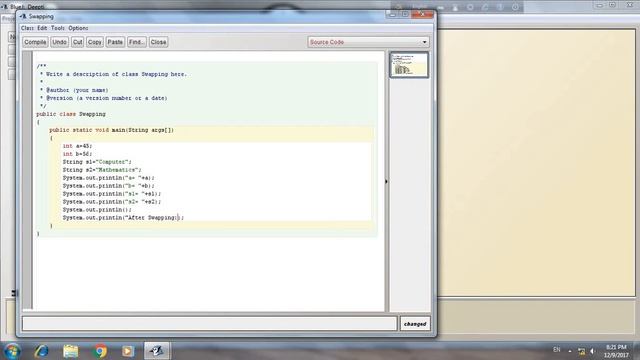
Task: Click the volume icon in system tray
Action: tap(593, 351)
